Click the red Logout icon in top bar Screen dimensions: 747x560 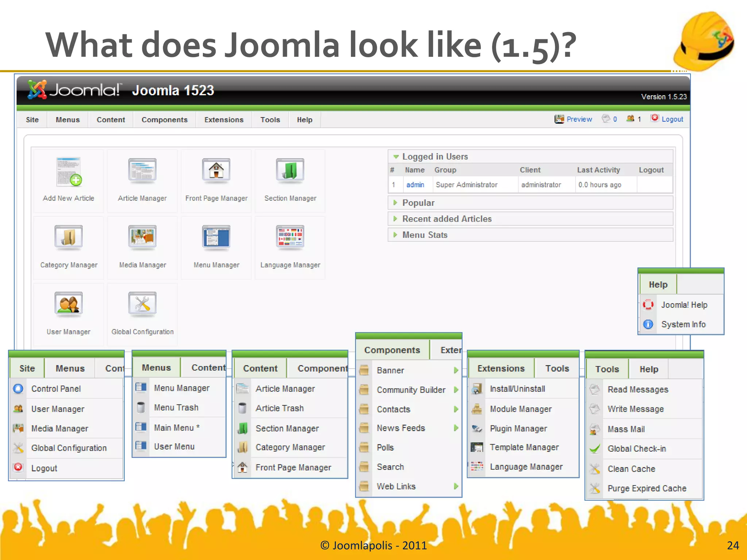(655, 118)
